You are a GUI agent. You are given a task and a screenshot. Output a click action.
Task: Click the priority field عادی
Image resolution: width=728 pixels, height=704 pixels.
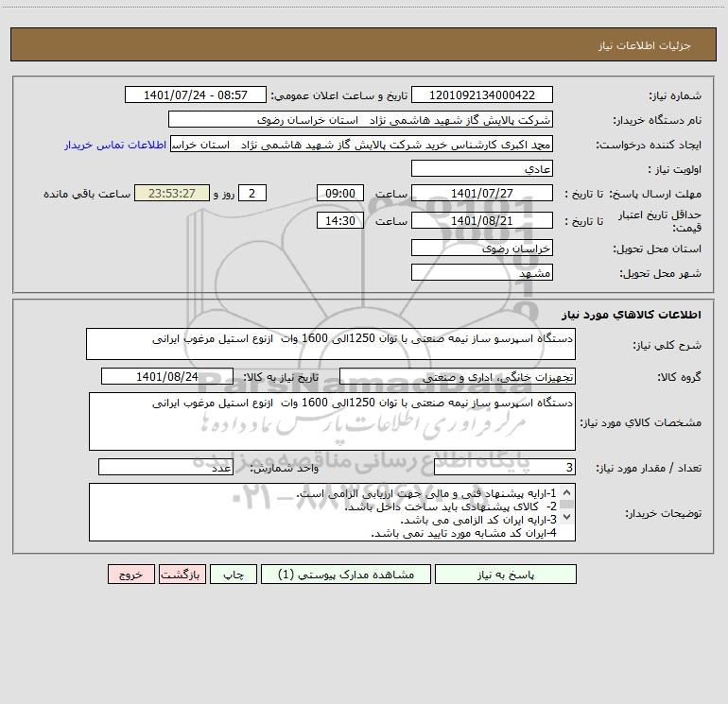(x=482, y=168)
